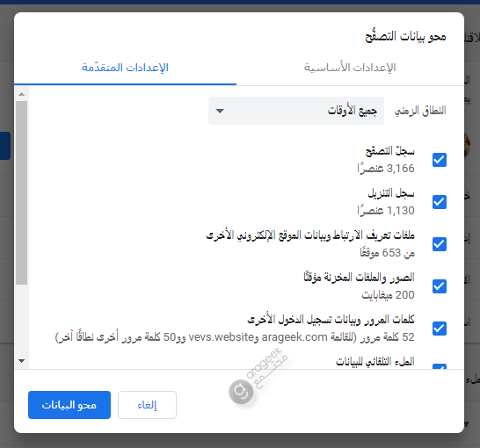Click the محو البيانات clear data button
This screenshot has width=480, height=448.
pyautogui.click(x=69, y=405)
